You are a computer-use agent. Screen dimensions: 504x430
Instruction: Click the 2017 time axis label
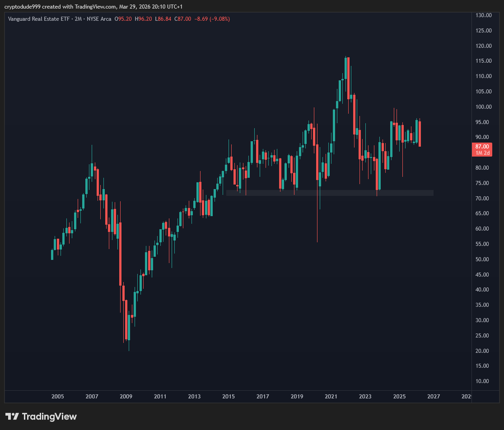(x=262, y=396)
